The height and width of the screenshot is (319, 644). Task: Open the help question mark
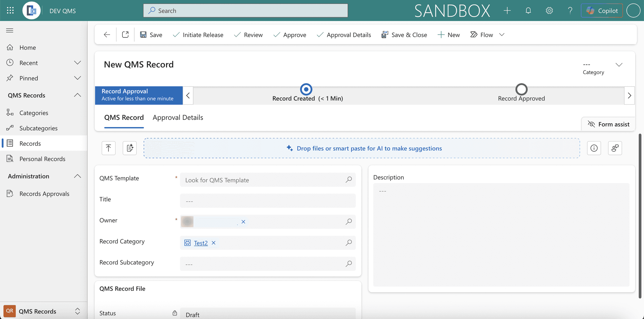(x=570, y=10)
